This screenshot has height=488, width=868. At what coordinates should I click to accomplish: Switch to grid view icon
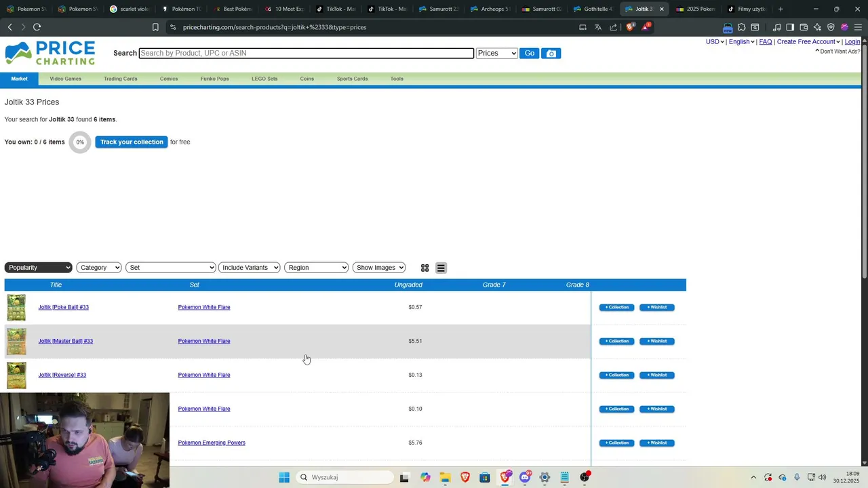coord(425,268)
